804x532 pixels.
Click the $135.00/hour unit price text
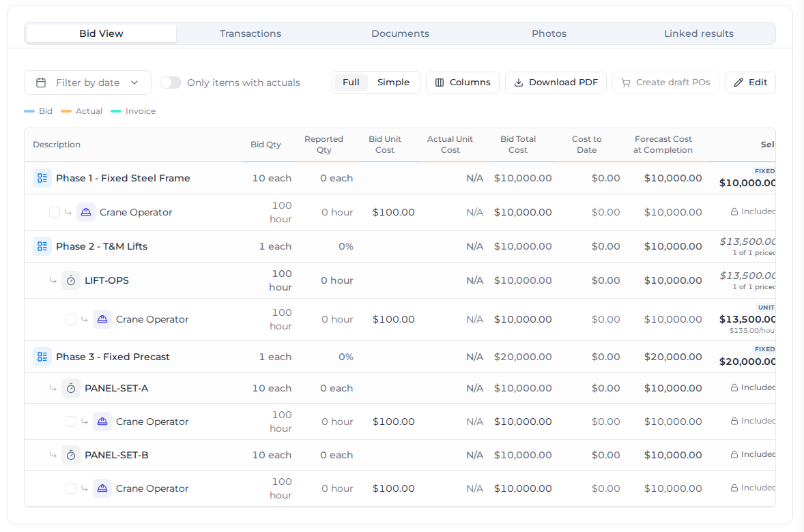pos(752,331)
